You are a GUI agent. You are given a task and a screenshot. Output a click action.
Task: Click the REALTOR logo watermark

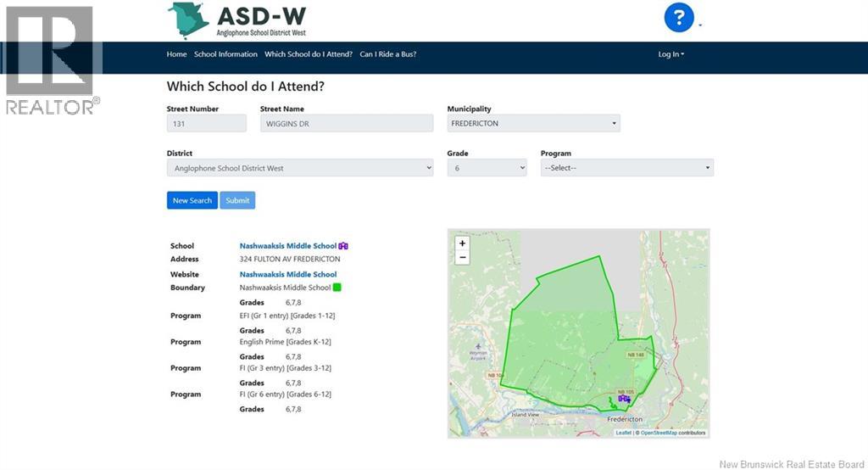pos(52,59)
